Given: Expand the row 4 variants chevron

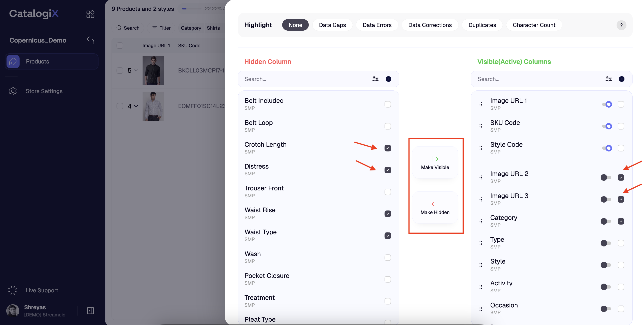Looking at the screenshot, I should (136, 106).
